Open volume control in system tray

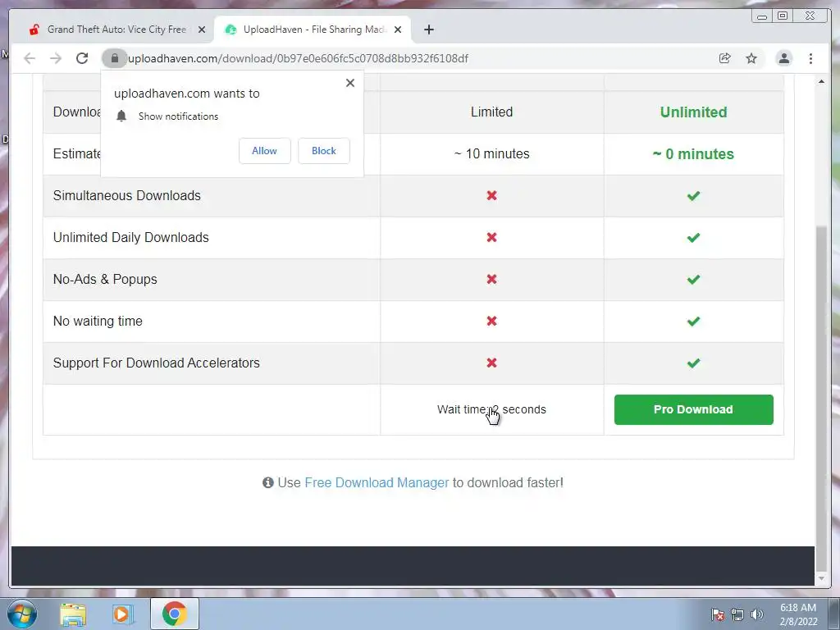(x=757, y=614)
